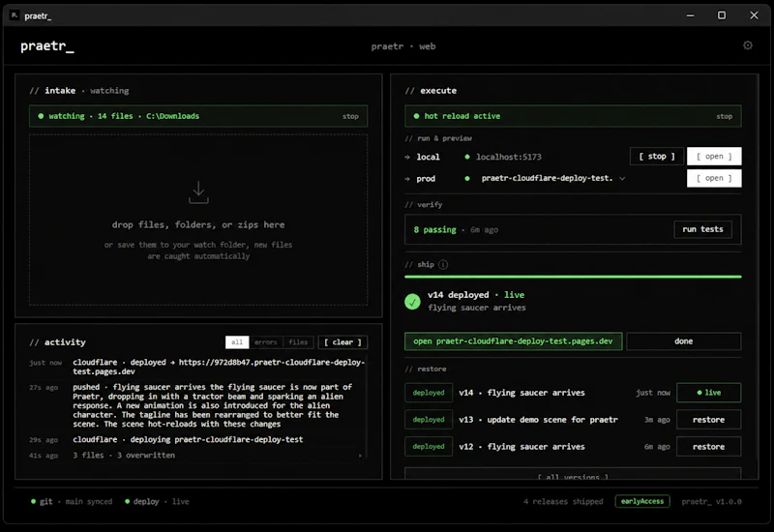The image size is (774, 532).
Task: Run the tests
Action: (x=702, y=229)
